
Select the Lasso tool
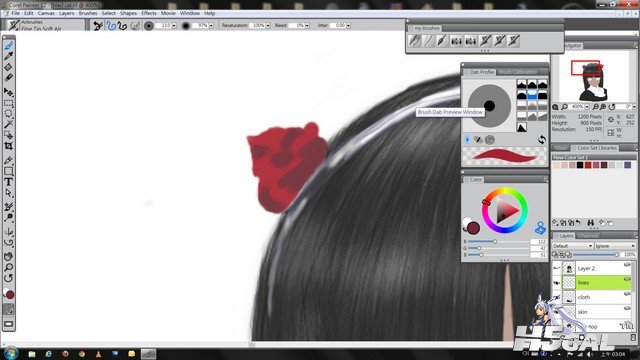pos(9,113)
